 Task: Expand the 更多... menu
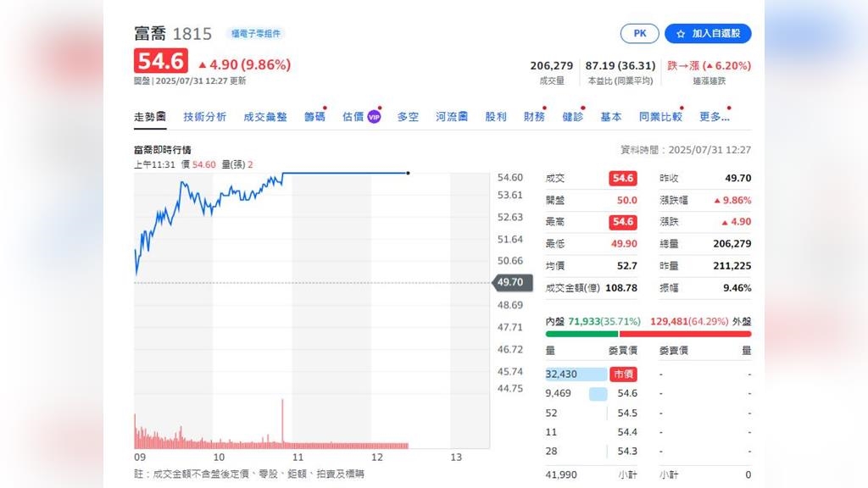click(714, 117)
